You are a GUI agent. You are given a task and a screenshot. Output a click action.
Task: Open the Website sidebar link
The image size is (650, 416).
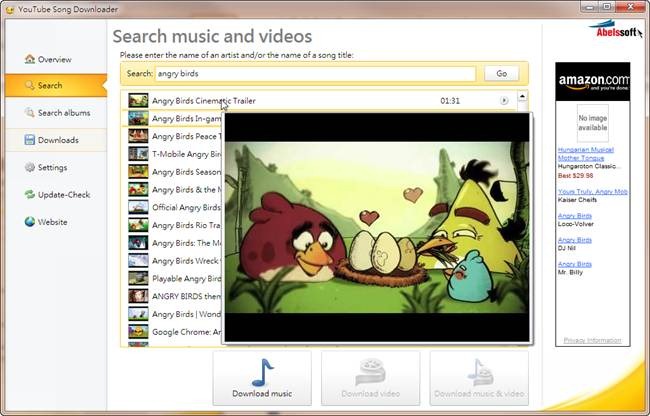56,222
